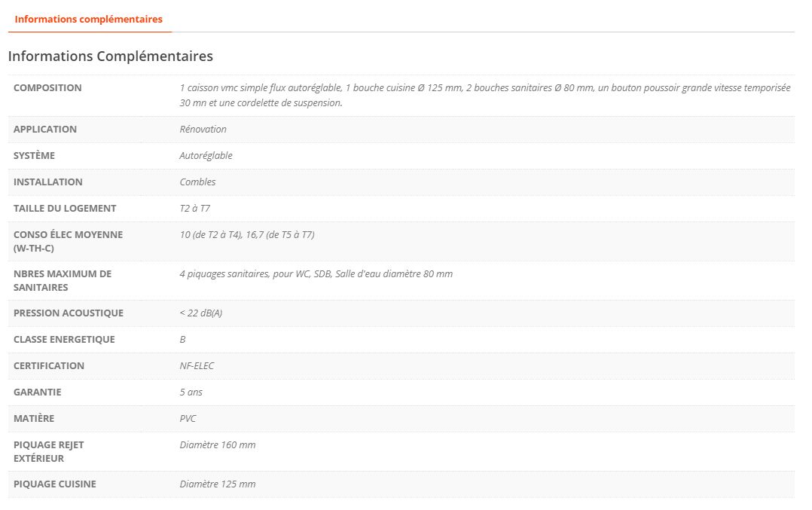Open the Informations complémentaires tab
This screenshot has width=812, height=510.
pyautogui.click(x=89, y=20)
